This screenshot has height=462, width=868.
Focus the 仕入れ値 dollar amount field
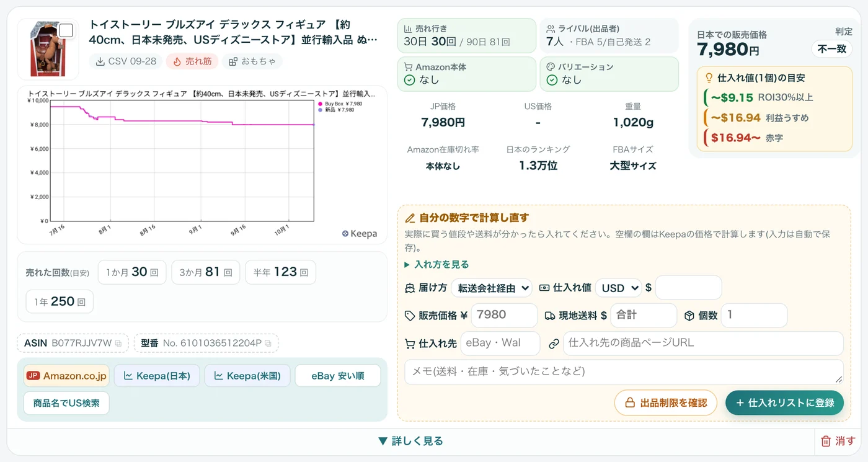688,288
